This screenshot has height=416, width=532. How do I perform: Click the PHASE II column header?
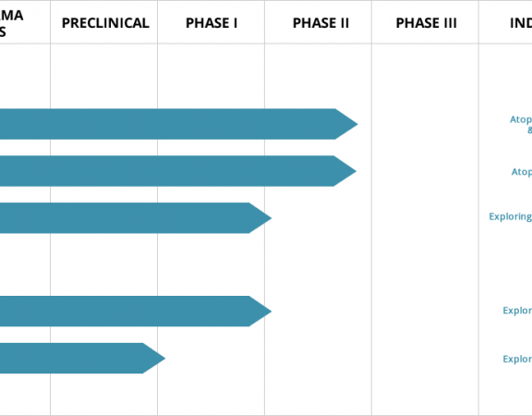click(320, 23)
